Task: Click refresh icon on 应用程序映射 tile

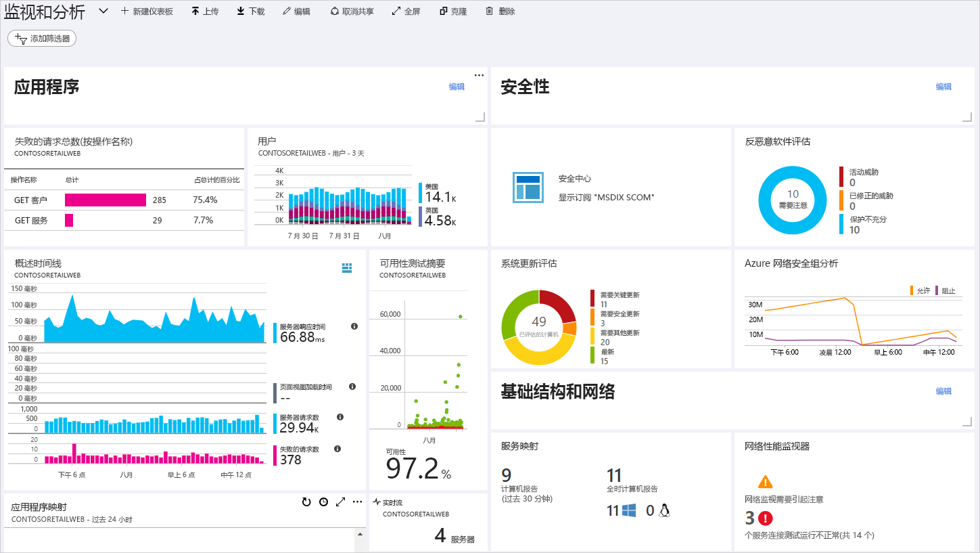Action: point(306,502)
